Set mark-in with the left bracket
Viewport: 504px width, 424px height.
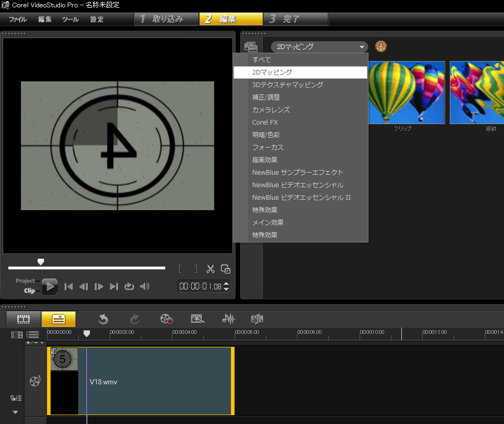tap(180, 269)
